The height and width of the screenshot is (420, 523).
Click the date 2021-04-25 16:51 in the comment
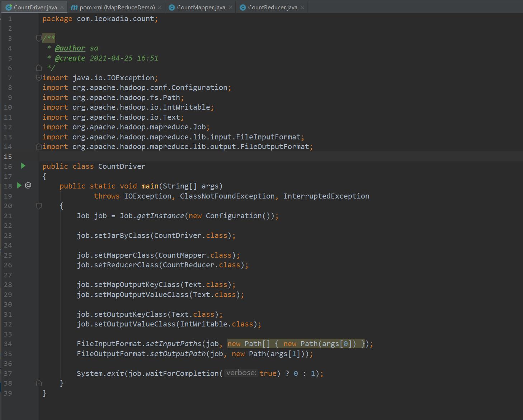tap(124, 58)
